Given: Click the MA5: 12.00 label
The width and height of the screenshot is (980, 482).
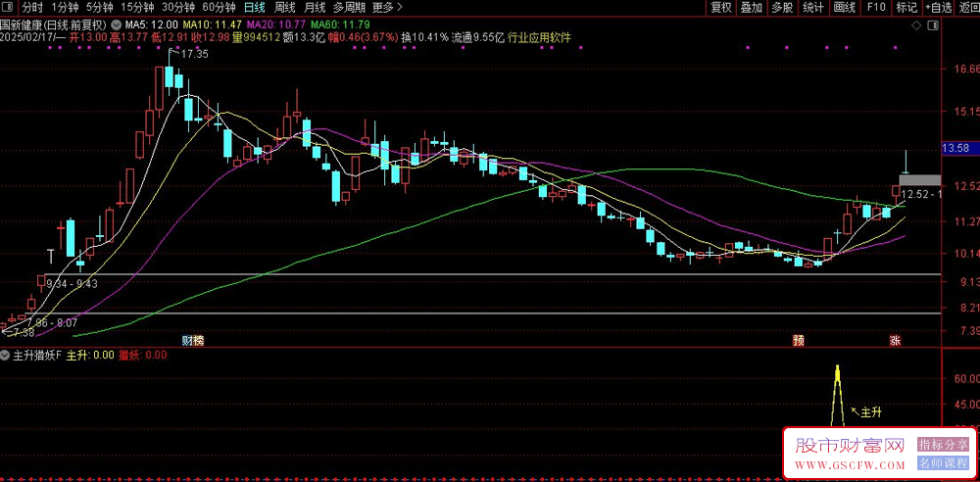Looking at the screenshot, I should pyautogui.click(x=152, y=25).
